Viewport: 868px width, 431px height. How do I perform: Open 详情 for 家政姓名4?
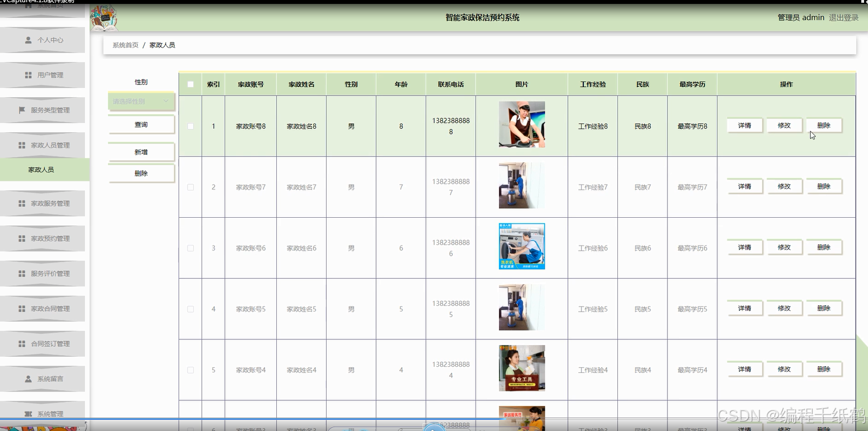(x=745, y=369)
